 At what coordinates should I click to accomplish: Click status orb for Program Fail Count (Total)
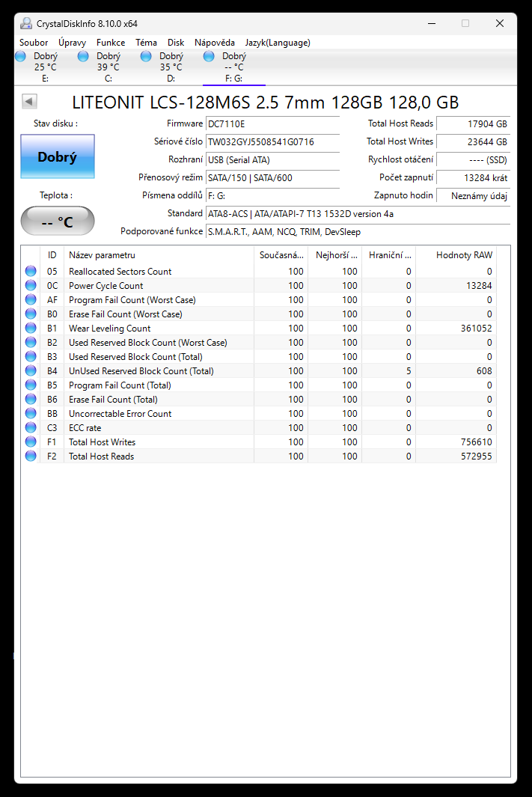[31, 385]
